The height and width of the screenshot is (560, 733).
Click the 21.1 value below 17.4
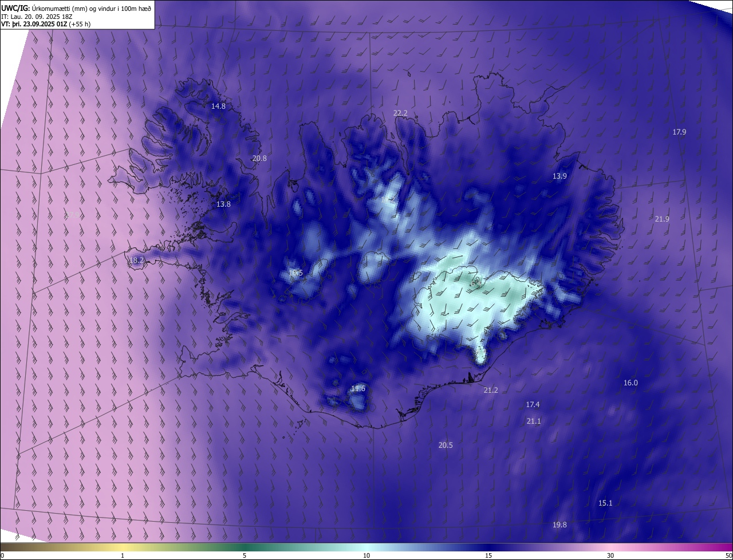(x=533, y=421)
